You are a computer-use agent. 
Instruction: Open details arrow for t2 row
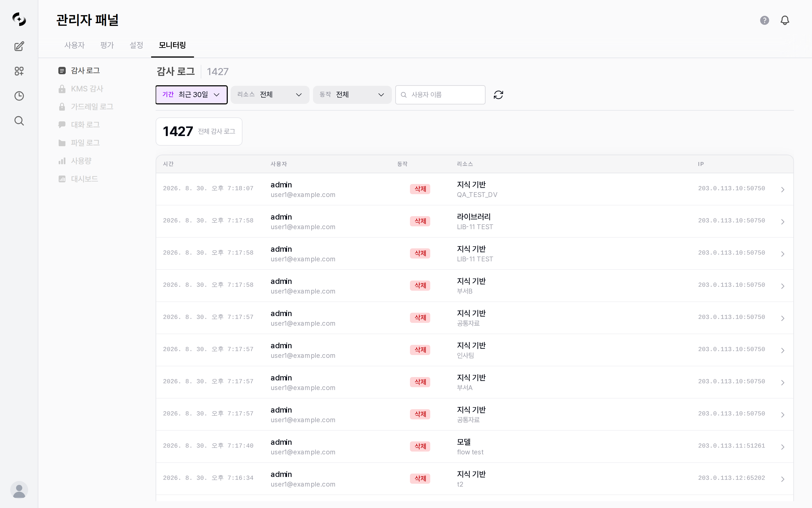782,479
